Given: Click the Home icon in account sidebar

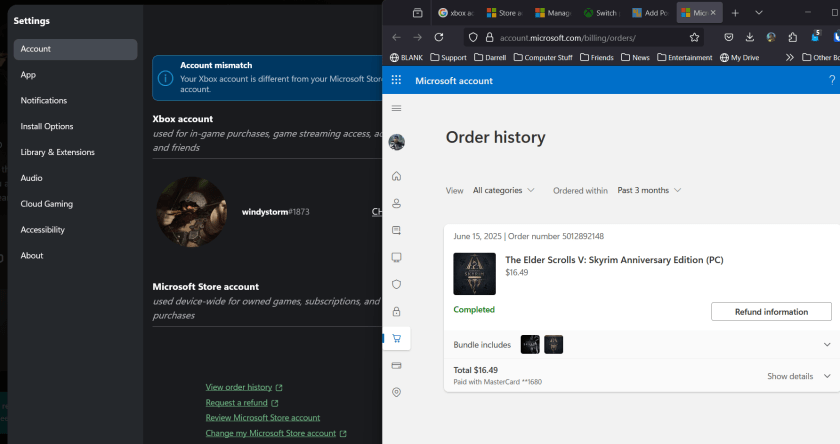Looking at the screenshot, I should point(397,176).
